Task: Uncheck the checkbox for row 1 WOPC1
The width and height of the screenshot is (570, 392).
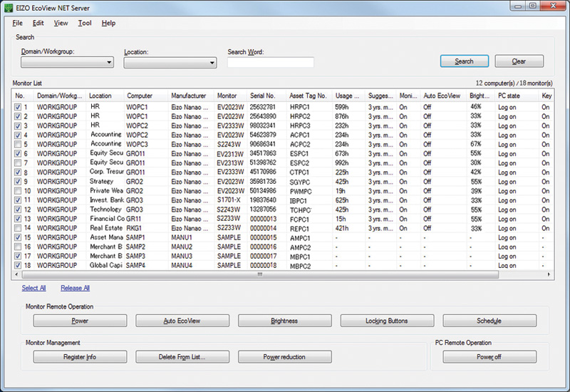Action: (x=18, y=107)
